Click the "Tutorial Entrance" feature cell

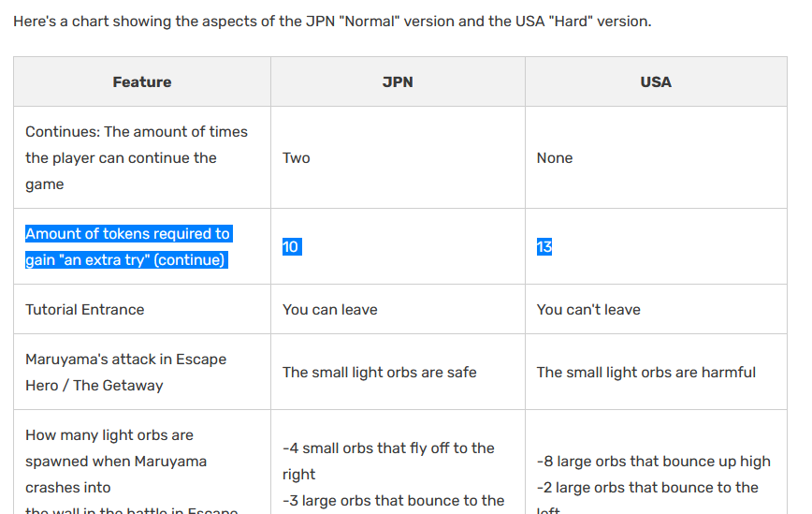click(85, 309)
